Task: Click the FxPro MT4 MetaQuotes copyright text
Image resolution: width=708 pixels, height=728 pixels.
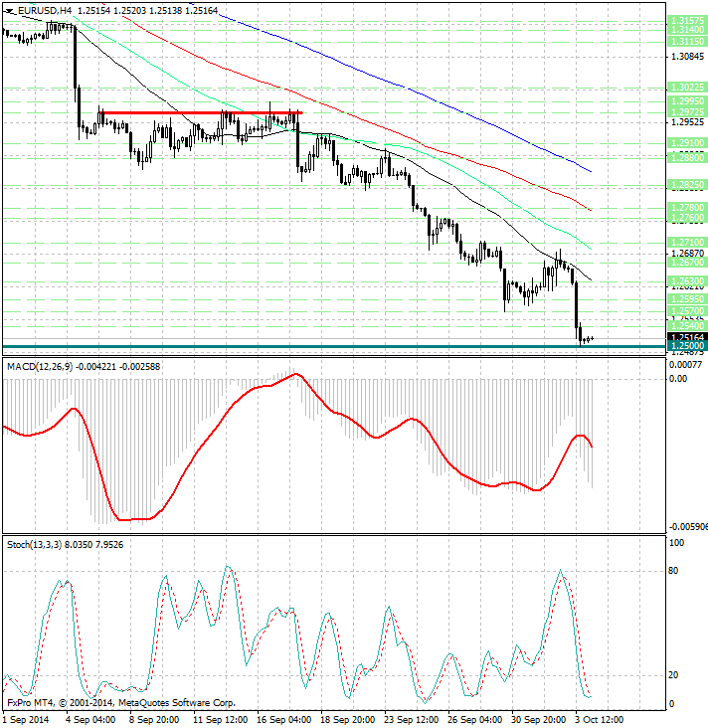Action: click(x=121, y=703)
